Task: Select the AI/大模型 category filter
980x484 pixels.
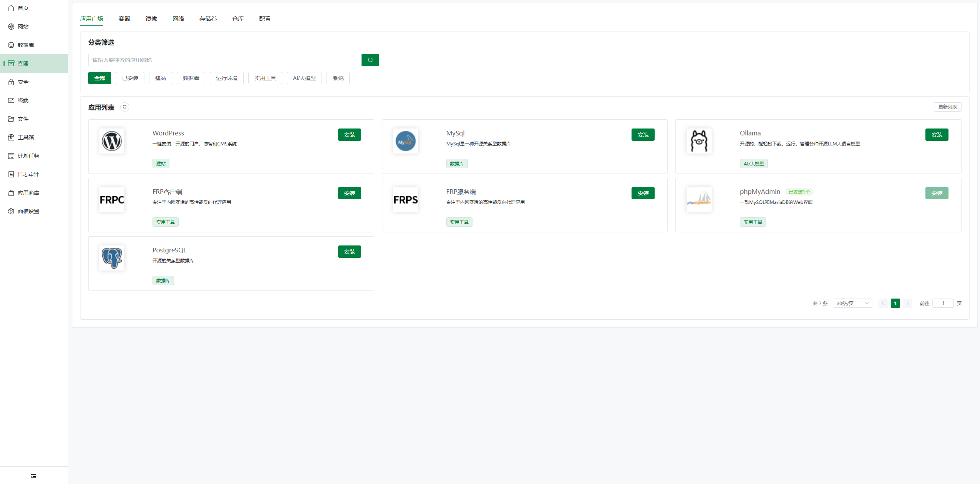Action: pyautogui.click(x=304, y=78)
